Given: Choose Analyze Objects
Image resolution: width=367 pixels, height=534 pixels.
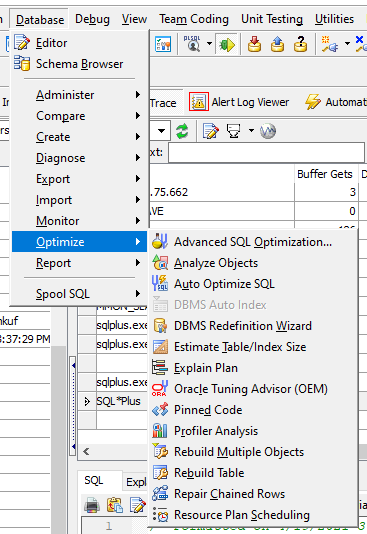Looking at the screenshot, I should point(253,263).
